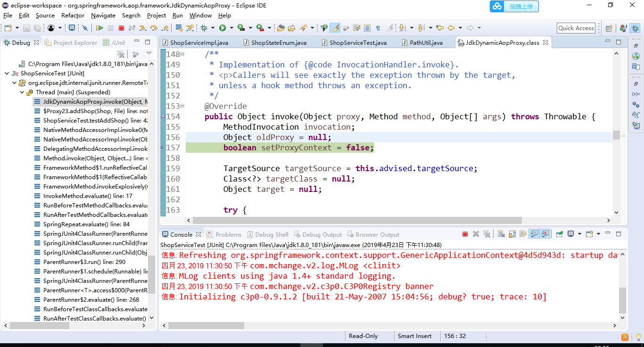The width and height of the screenshot is (644, 347).
Task: Toggle the Word Wrap icon in Console
Action: coord(523,234)
